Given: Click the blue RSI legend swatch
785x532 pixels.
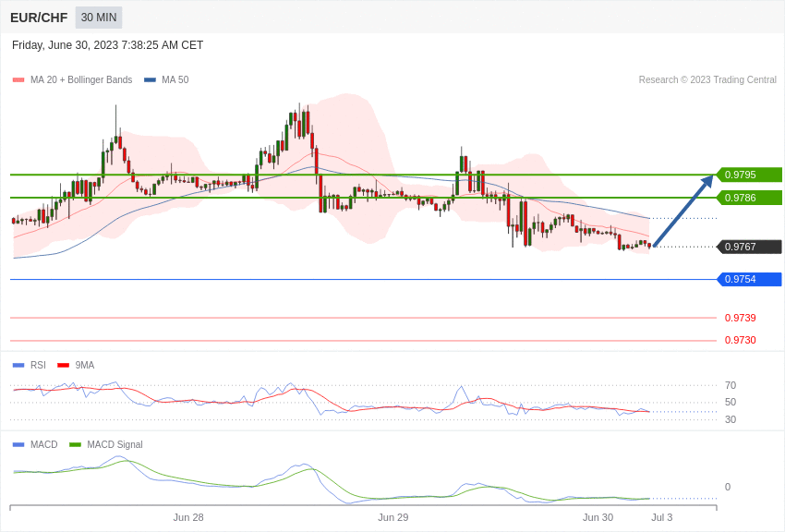Looking at the screenshot, I should [x=18, y=366].
